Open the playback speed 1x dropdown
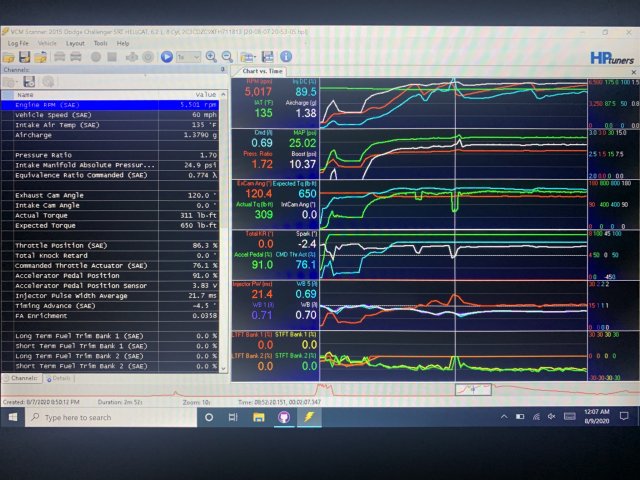Viewport: 640px width, 480px height. 187,57
